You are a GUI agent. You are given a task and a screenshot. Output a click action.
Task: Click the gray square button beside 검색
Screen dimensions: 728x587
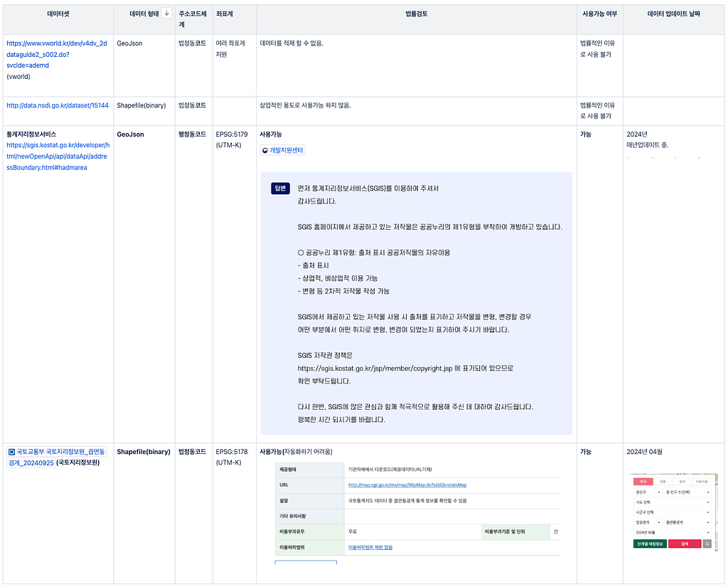pos(707,544)
